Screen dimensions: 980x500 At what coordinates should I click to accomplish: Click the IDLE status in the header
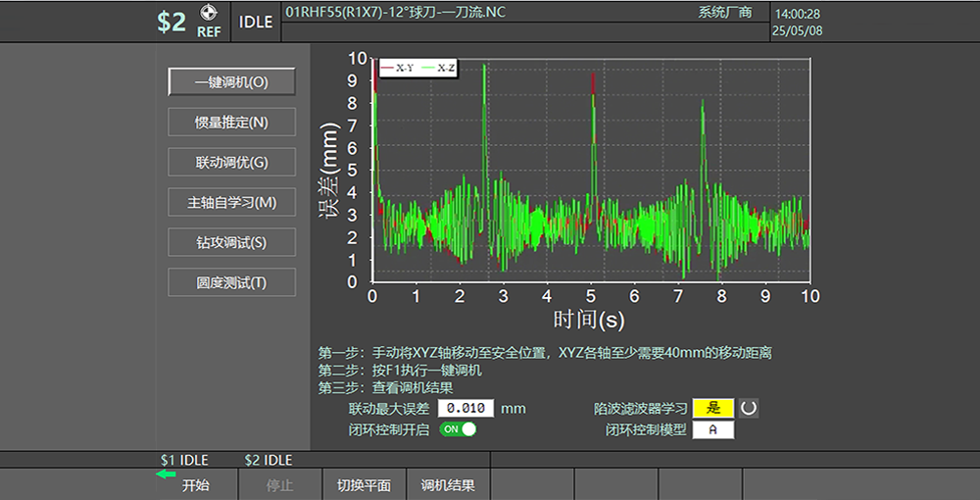[256, 22]
